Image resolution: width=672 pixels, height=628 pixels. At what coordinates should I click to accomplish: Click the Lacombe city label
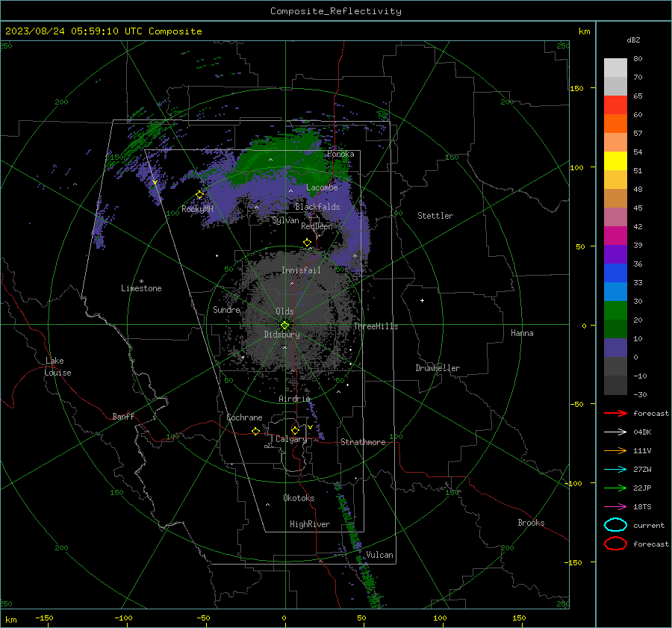click(322, 187)
